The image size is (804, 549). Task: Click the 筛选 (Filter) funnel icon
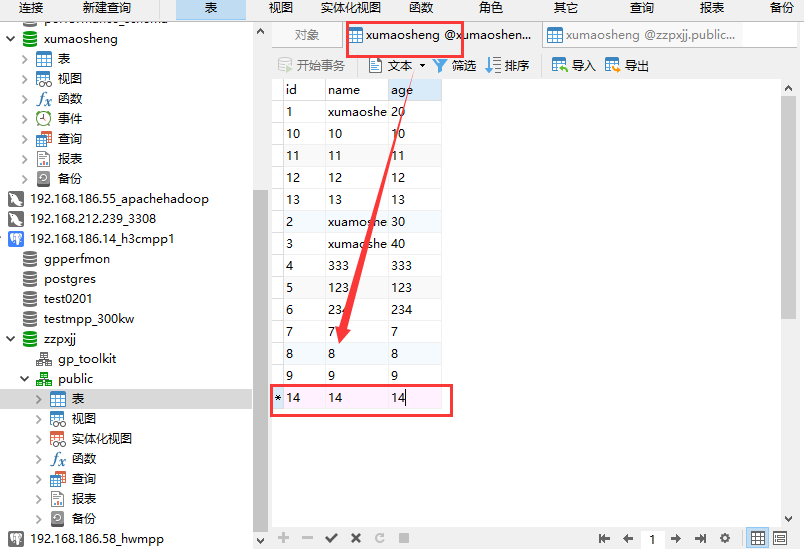[x=440, y=66]
